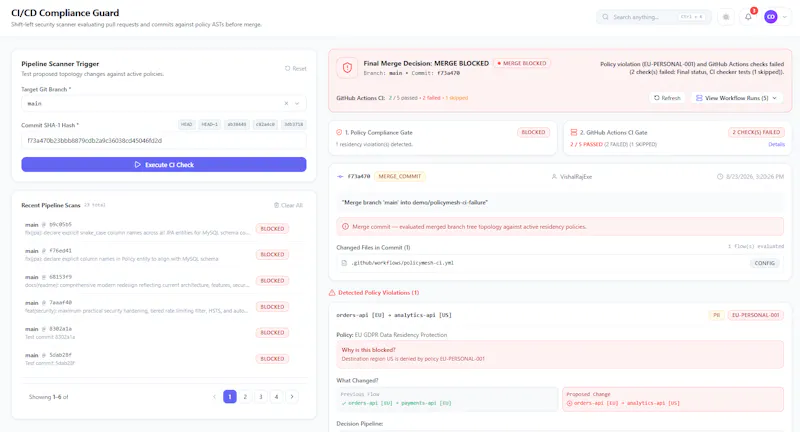Image resolution: width=800 pixels, height=432 pixels.
Task: Clear all recent pipeline scans
Action: (288, 206)
